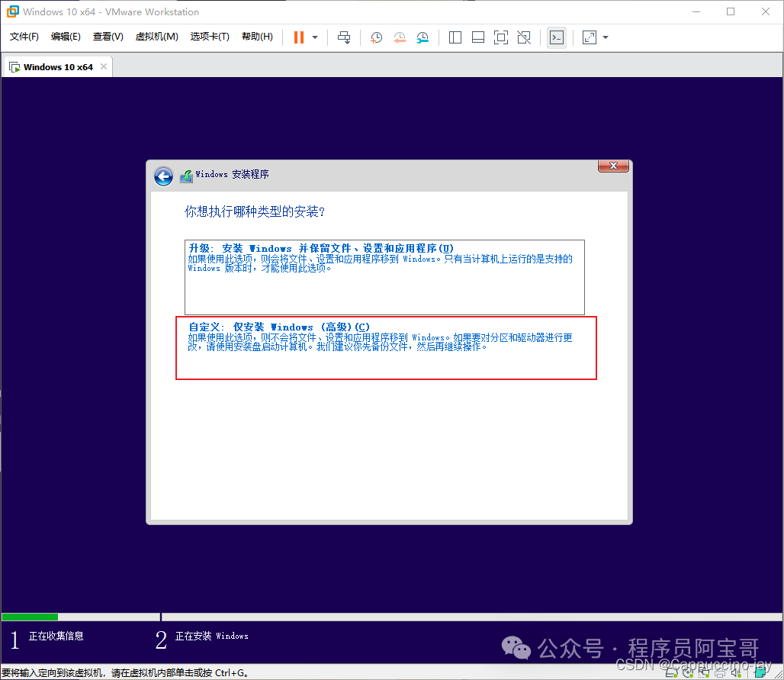Click the Windows 安装程序 title icon
The image size is (784, 680).
click(187, 176)
